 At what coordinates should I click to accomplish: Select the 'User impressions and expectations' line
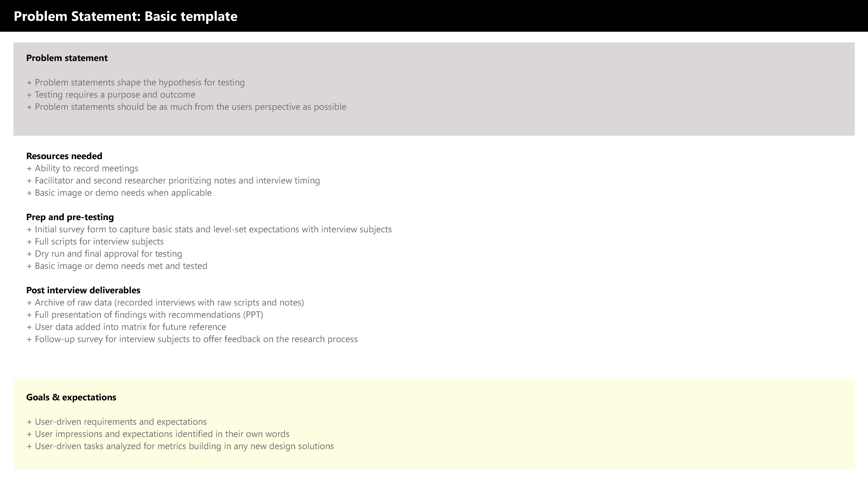point(158,434)
